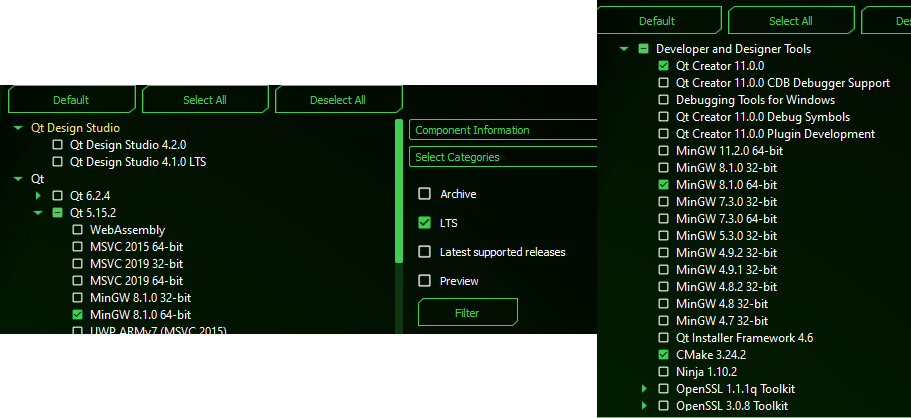The image size is (911, 418).
Task: Check Qt Creator 11.0.0 Plugin Development
Action: 663,134
